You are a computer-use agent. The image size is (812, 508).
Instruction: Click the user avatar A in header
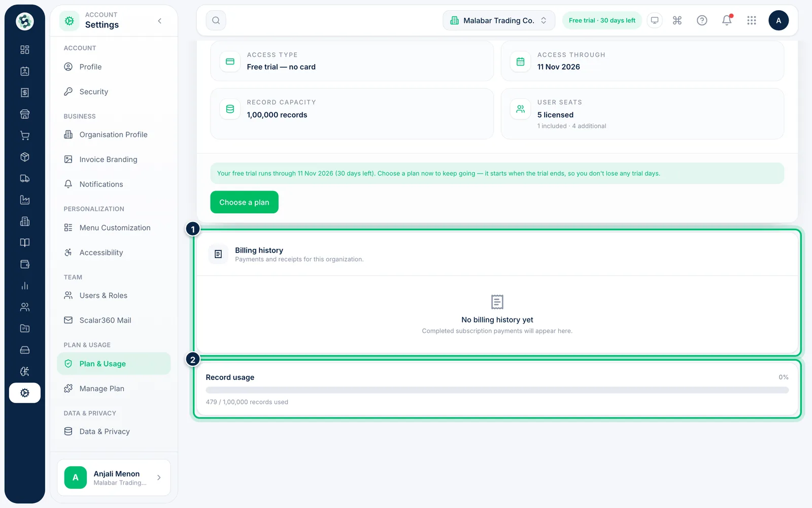pyautogui.click(x=779, y=20)
